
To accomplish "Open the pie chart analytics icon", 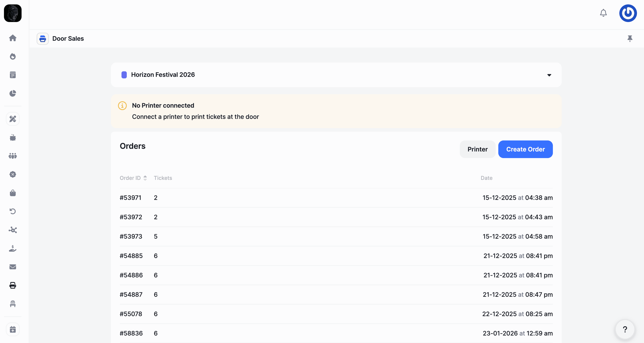I will click(13, 94).
